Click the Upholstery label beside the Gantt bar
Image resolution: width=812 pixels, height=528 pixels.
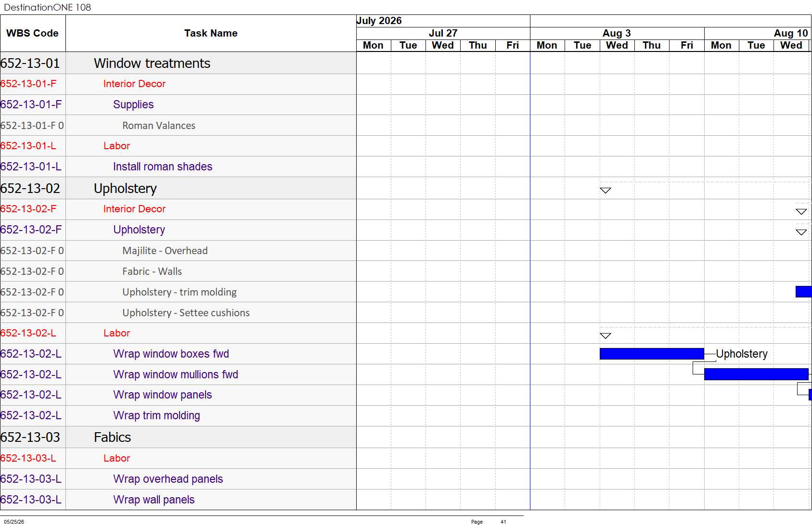point(742,354)
